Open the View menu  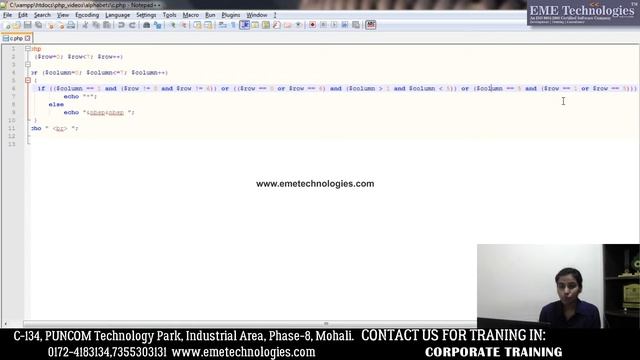click(x=62, y=15)
